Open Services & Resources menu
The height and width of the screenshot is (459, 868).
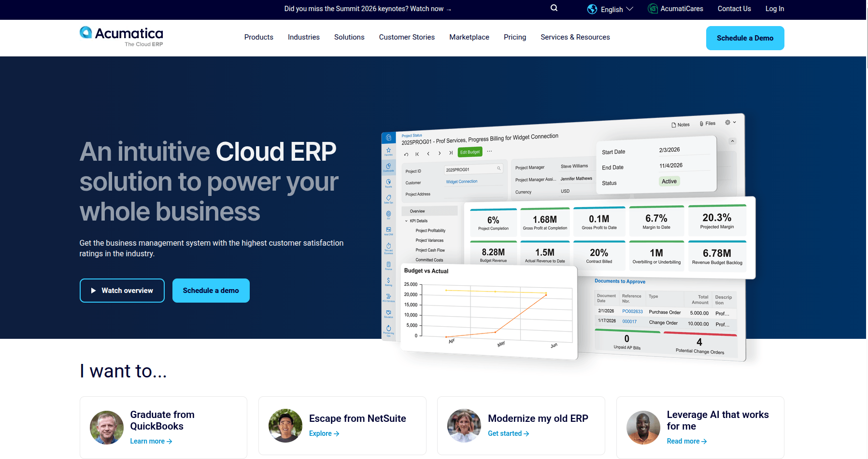pos(575,37)
